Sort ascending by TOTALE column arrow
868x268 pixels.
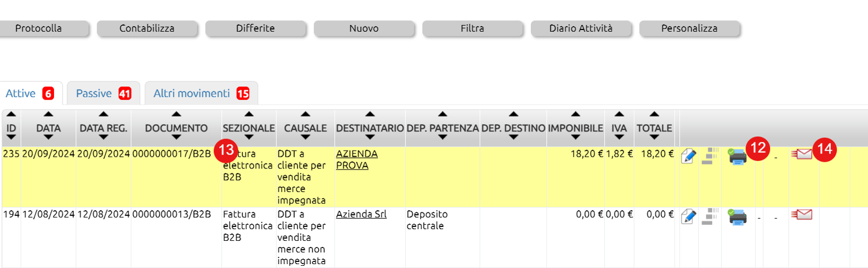click(654, 114)
